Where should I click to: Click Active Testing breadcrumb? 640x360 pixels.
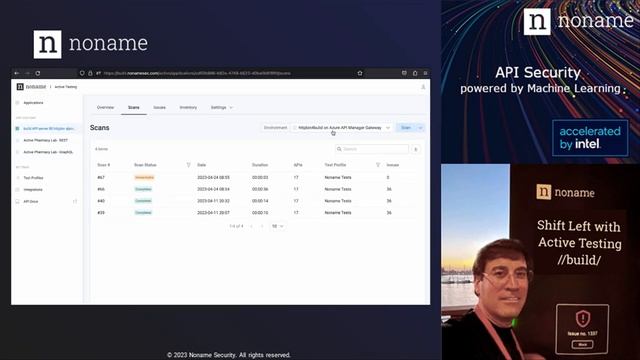(66, 87)
